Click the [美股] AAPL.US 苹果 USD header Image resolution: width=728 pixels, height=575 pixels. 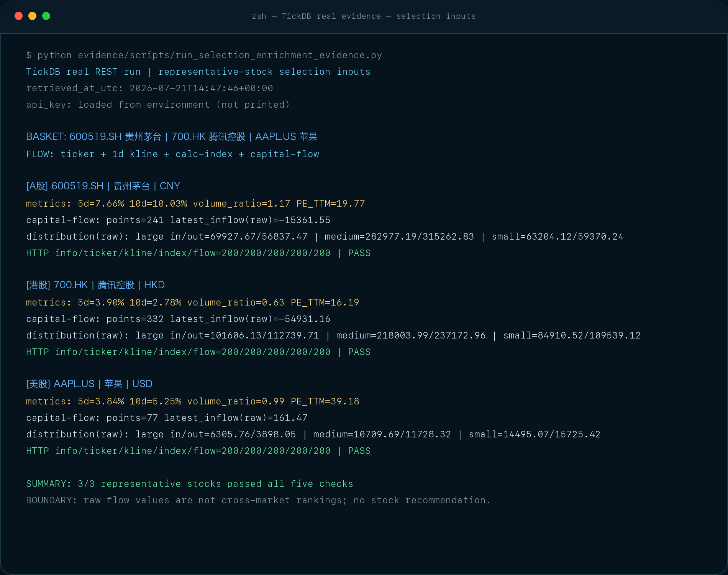[x=89, y=384]
